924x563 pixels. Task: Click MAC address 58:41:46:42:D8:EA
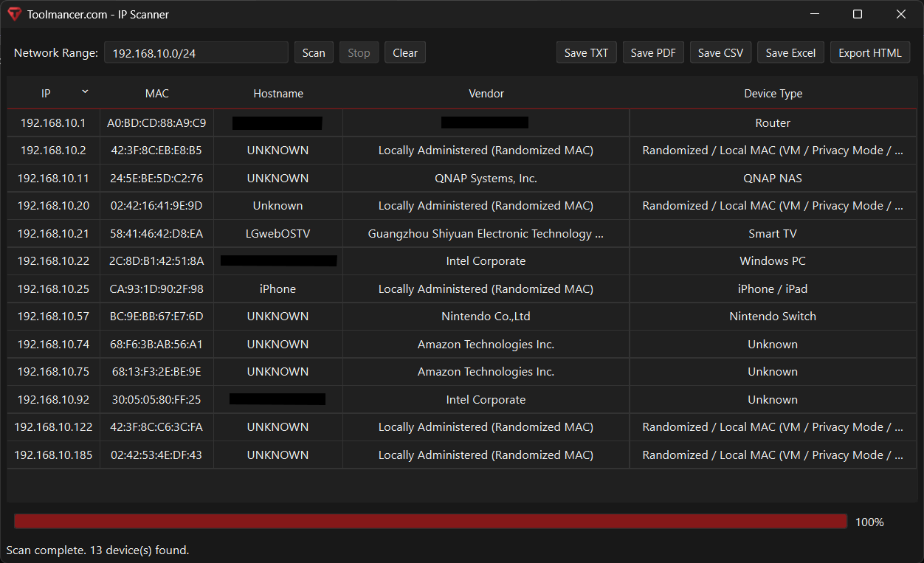pyautogui.click(x=156, y=233)
